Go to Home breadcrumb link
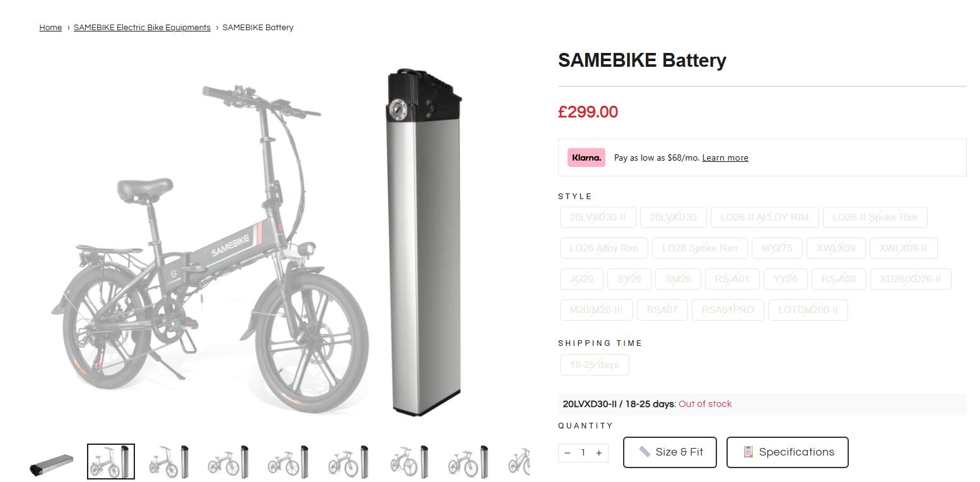The width and height of the screenshot is (980, 482). tap(50, 28)
